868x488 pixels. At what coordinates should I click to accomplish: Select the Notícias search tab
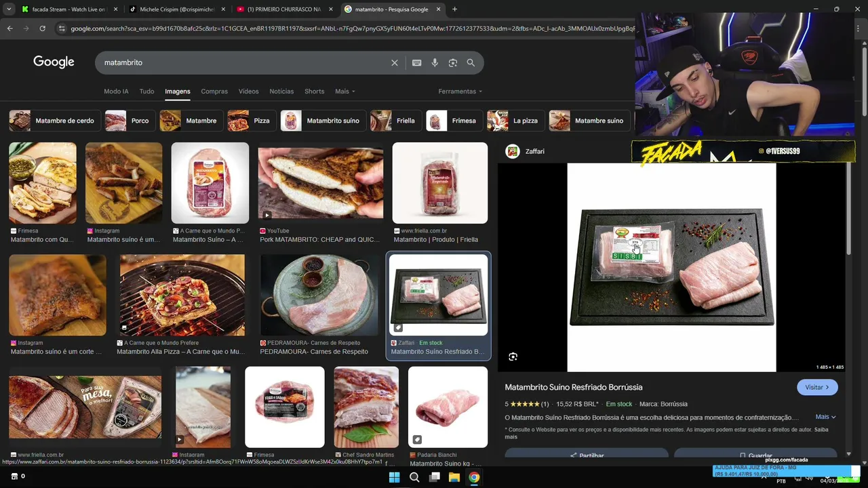click(281, 91)
